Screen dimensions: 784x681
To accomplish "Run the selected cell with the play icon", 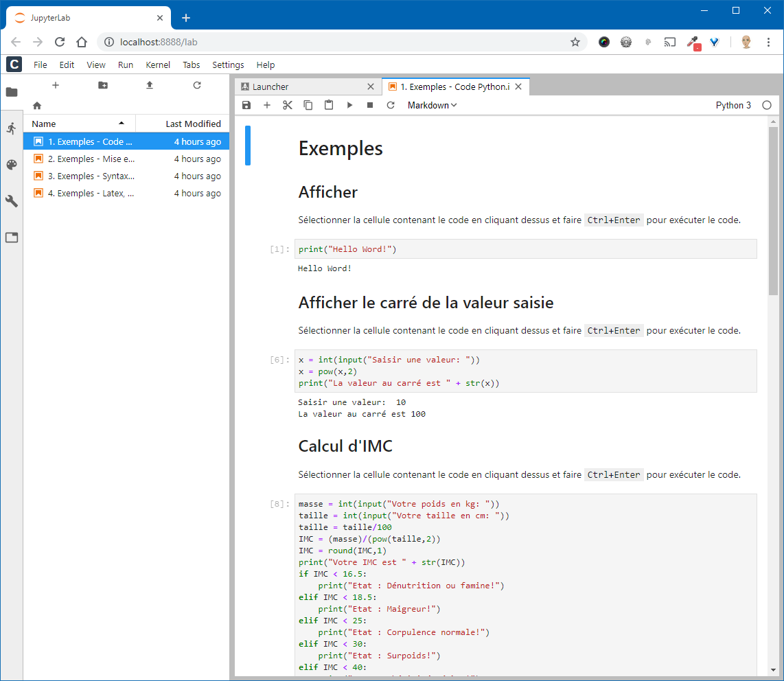I will tap(349, 105).
